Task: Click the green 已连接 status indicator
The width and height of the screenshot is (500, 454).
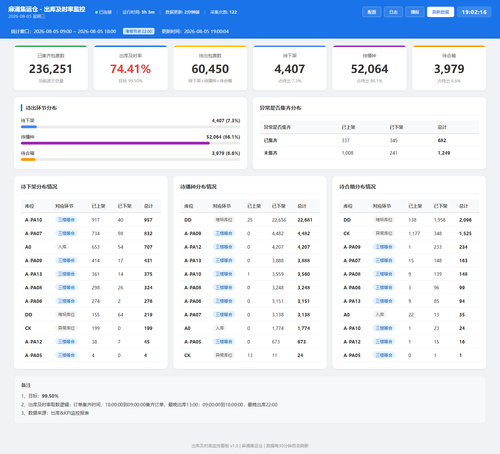Action: point(103,12)
